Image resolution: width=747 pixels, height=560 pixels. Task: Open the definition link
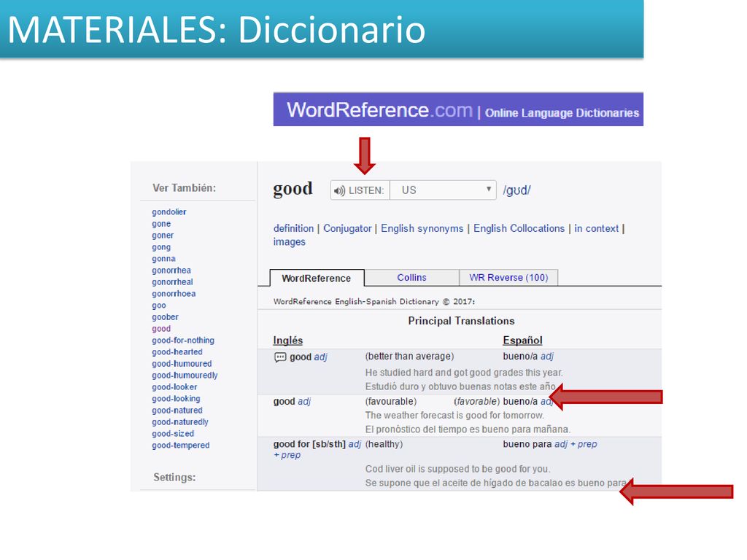coord(293,228)
